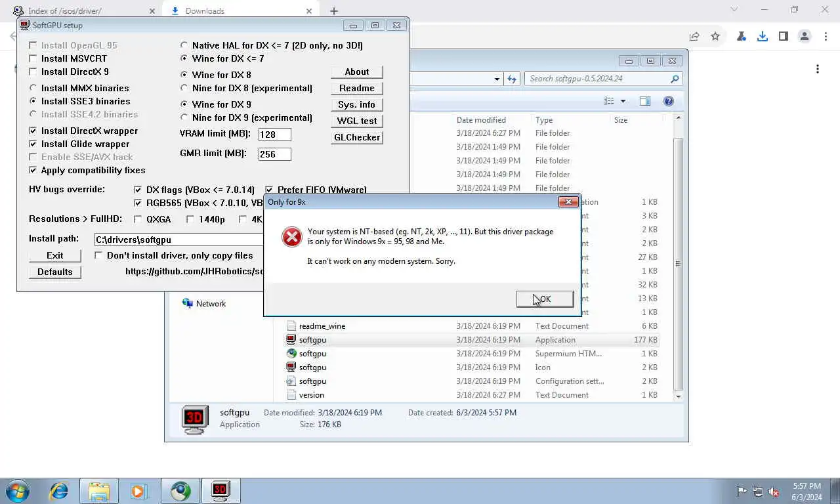Open Explorer help question mark icon

click(x=669, y=101)
